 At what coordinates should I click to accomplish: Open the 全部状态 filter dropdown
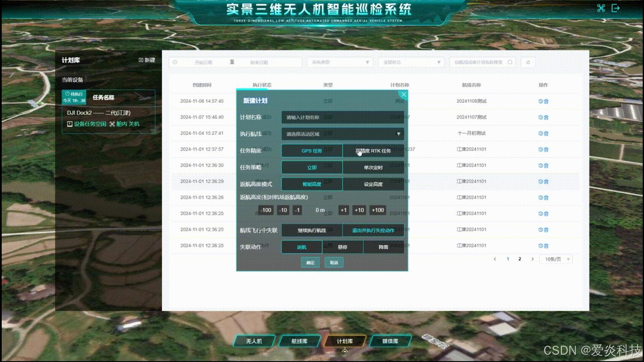click(x=411, y=62)
